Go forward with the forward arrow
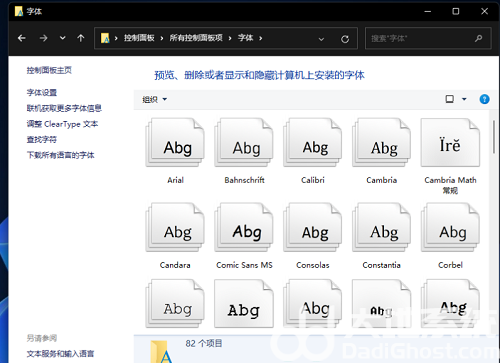 (x=43, y=38)
